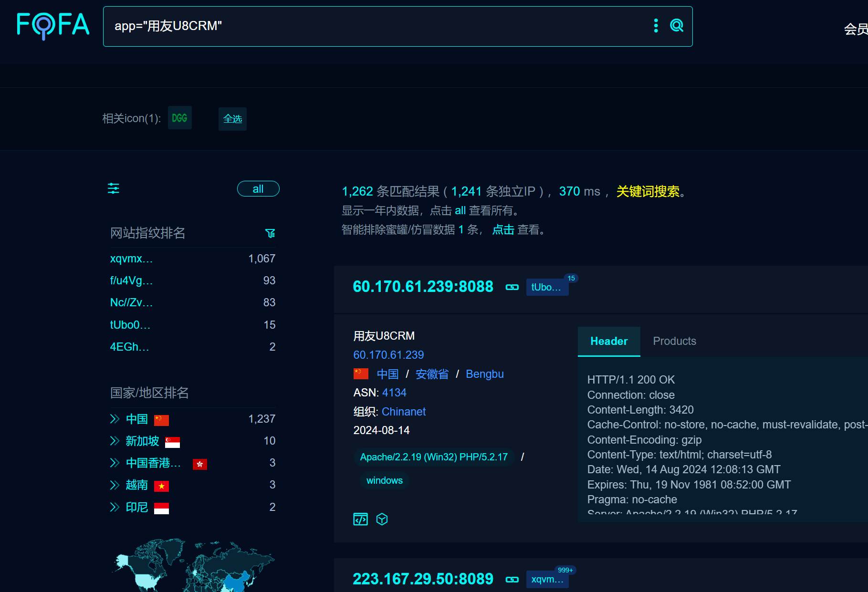Click the xqvm... fingerprint tag with 999+ badge
The image size is (868, 592).
[547, 580]
